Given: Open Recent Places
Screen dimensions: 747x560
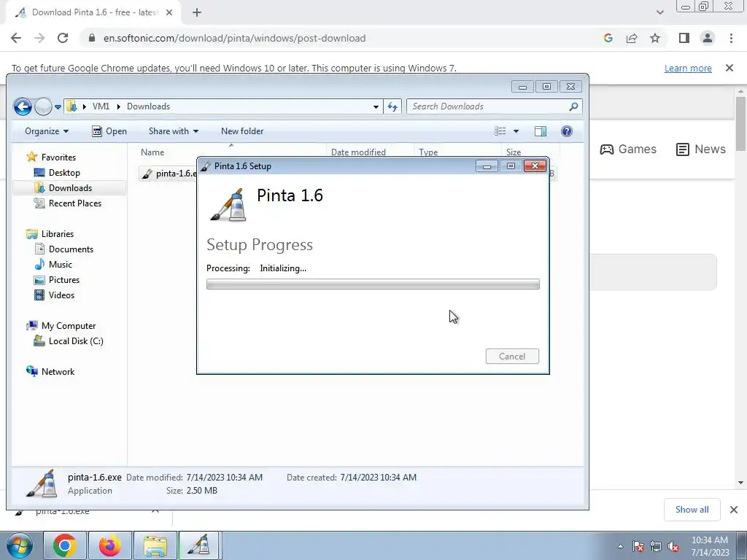Looking at the screenshot, I should point(75,203).
